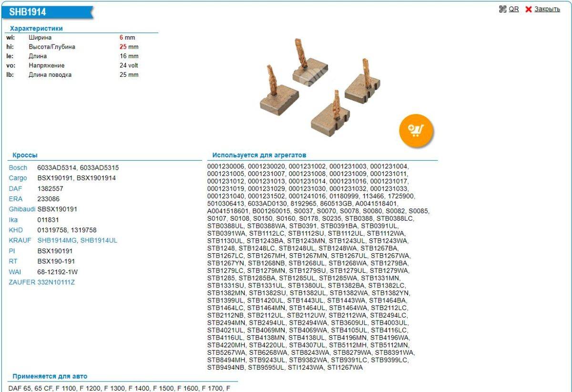Screen dimensions: 572x392
Task: Open the ERA brand link
Action: point(15,199)
